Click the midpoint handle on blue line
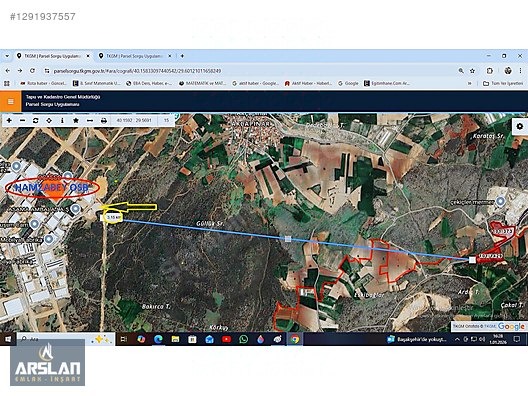The image size is (528, 396). [x=288, y=239]
